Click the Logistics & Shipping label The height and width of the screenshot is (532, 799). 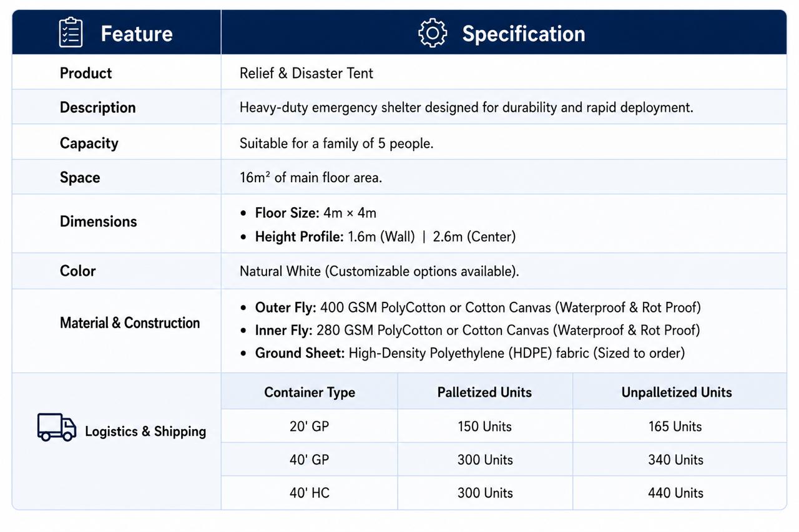click(x=145, y=431)
